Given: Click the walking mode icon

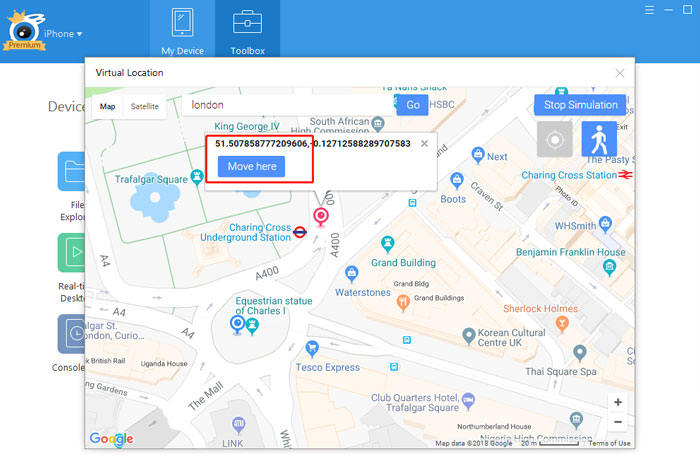Looking at the screenshot, I should click(598, 140).
